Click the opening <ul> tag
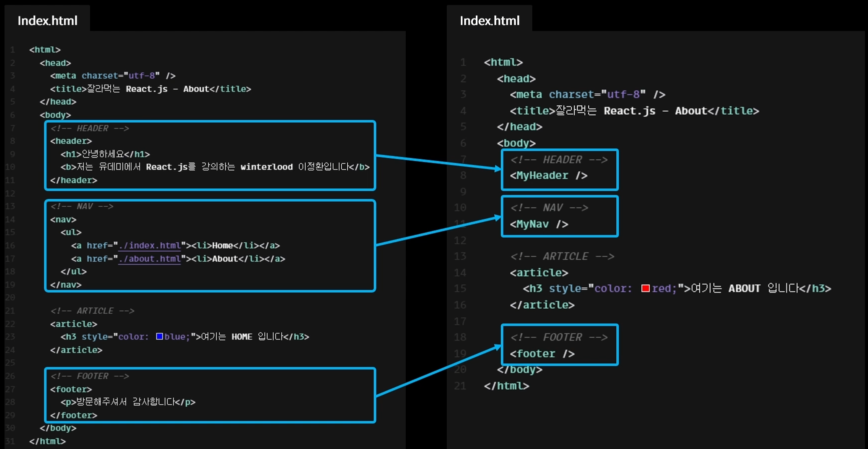 [x=71, y=232]
